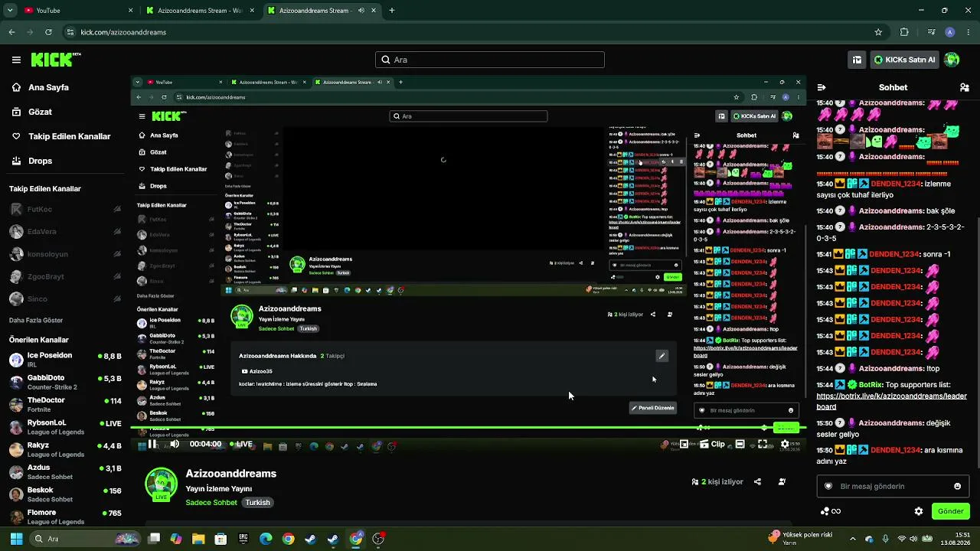Viewport: 980px width, 551px height.
Task: Open a new browser tab
Action: (x=392, y=11)
